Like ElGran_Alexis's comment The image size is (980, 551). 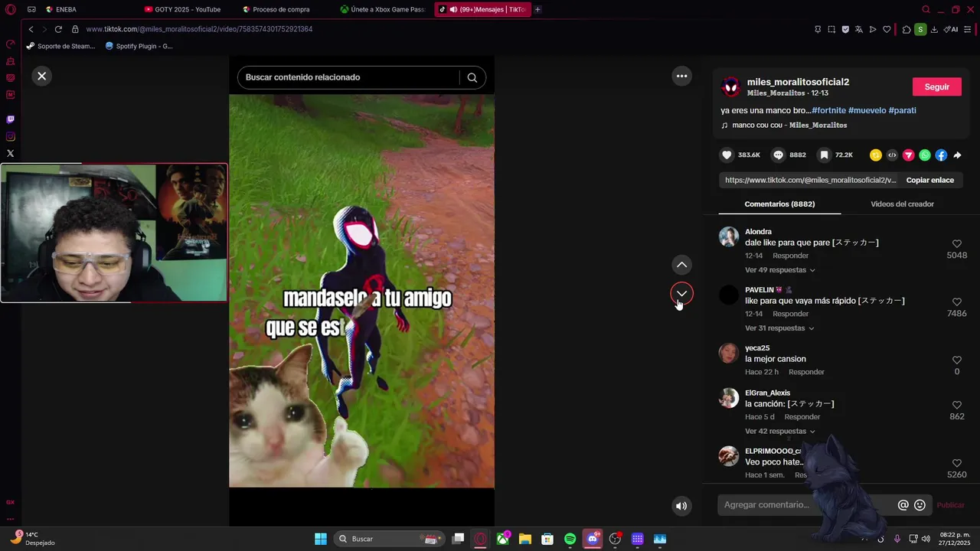coord(956,405)
